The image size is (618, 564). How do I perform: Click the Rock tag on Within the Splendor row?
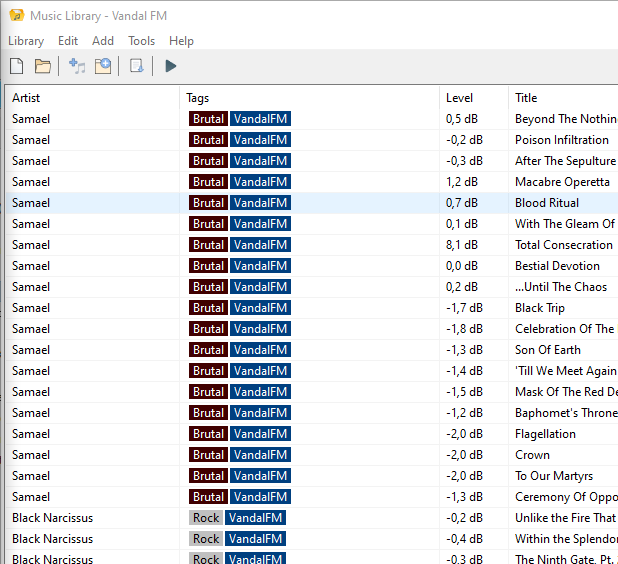(x=206, y=539)
